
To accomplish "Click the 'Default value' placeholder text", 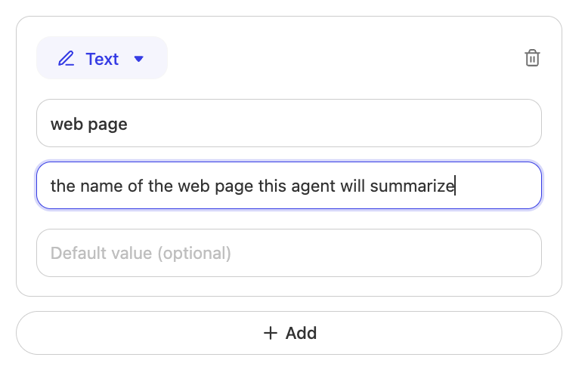I will (x=141, y=253).
